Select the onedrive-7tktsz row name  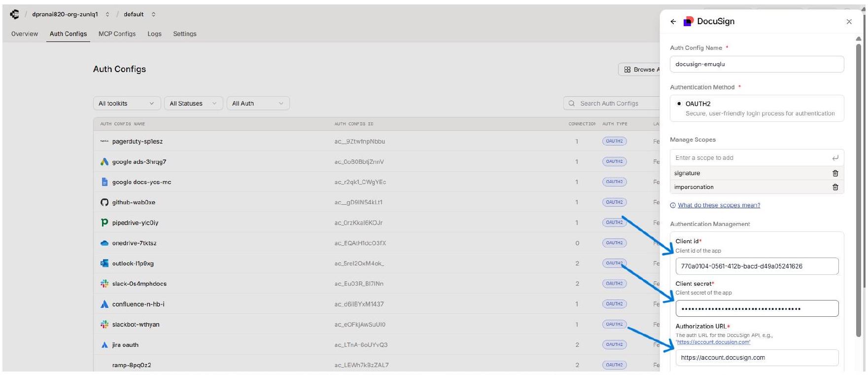click(x=134, y=243)
